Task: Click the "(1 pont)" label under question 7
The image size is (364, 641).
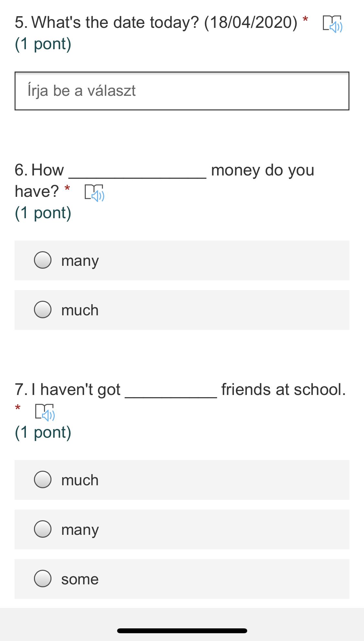Action: tap(43, 433)
